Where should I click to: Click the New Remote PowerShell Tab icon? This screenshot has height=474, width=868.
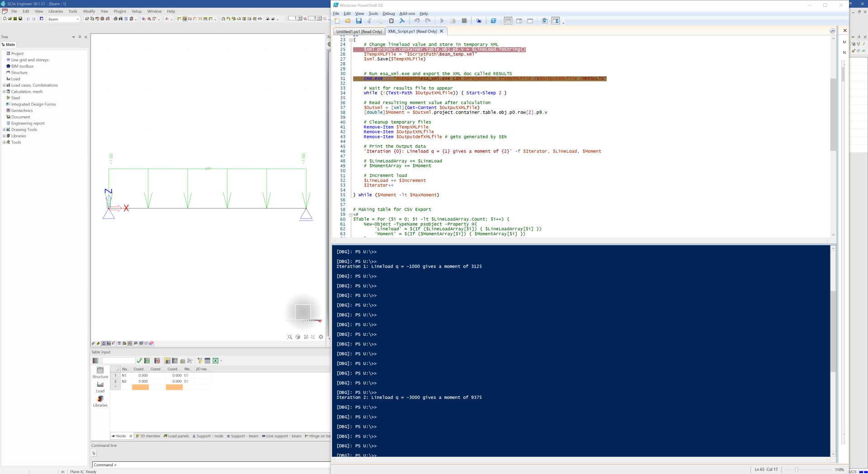click(479, 21)
